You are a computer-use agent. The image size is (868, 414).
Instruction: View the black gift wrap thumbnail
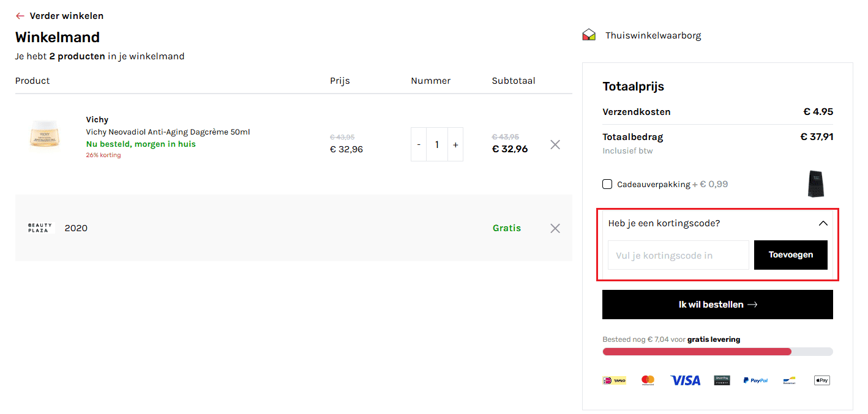(815, 184)
